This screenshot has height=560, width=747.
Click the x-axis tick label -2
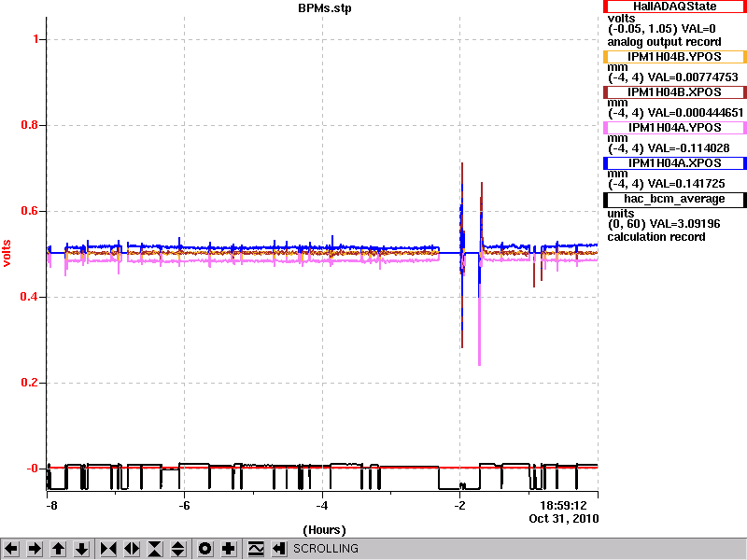(459, 506)
